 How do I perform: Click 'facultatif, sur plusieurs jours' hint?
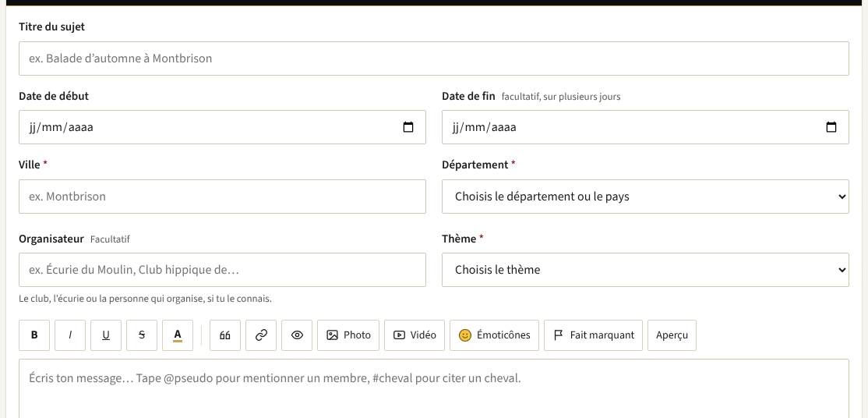tap(561, 97)
